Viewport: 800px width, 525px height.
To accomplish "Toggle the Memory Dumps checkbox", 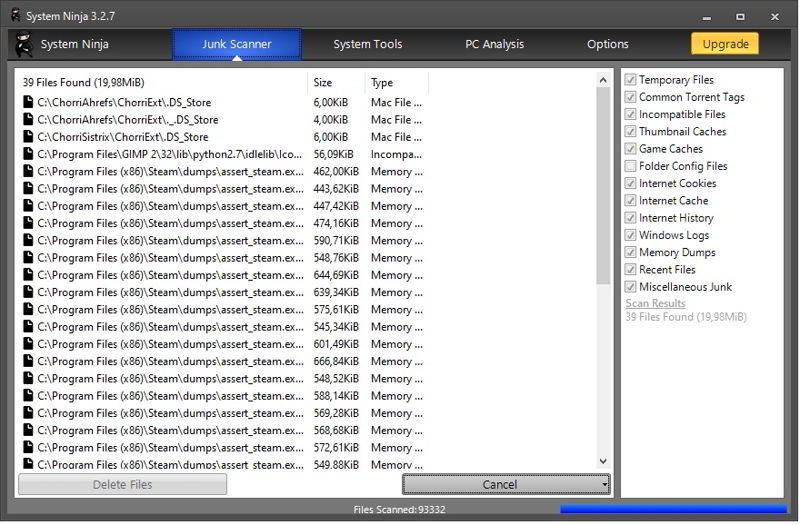I will (631, 253).
